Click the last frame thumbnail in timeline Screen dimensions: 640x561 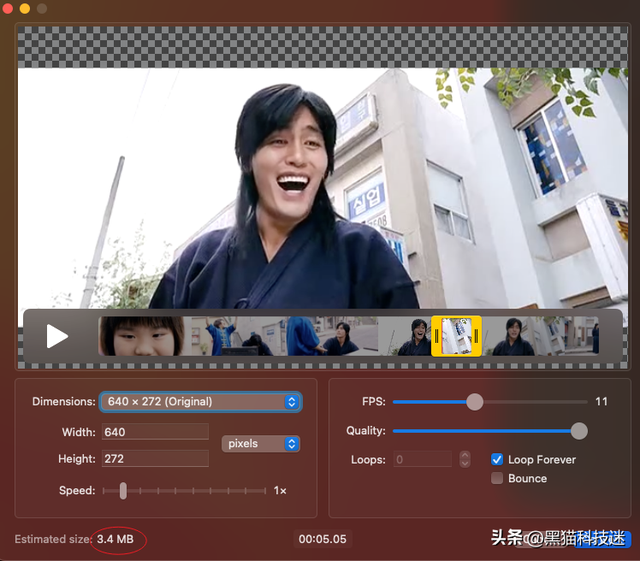580,336
